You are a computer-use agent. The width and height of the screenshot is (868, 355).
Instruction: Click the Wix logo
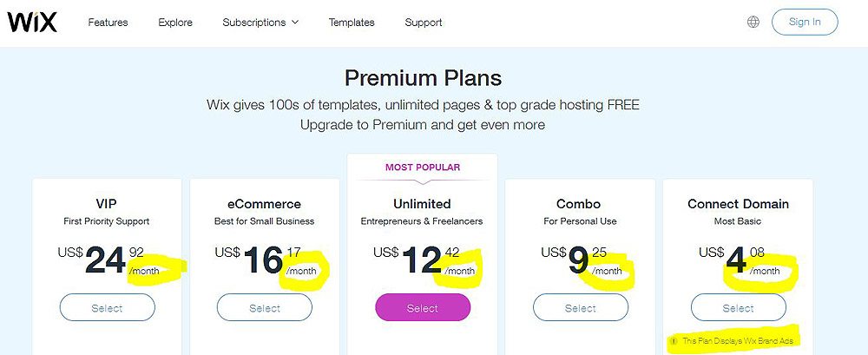32,23
